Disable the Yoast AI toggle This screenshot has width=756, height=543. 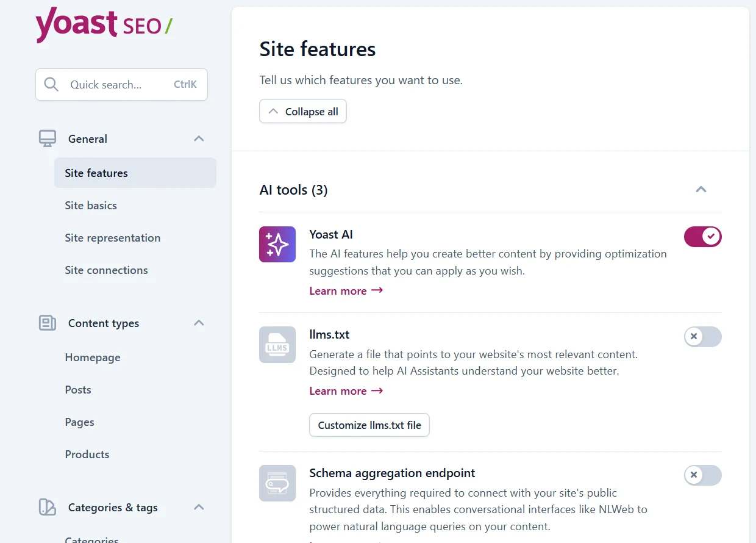point(703,237)
